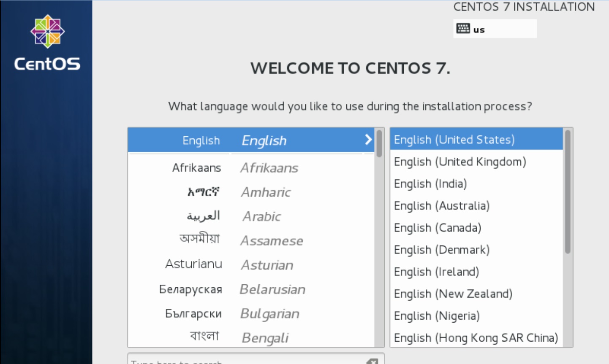Choose Amharic from the language list

251,192
